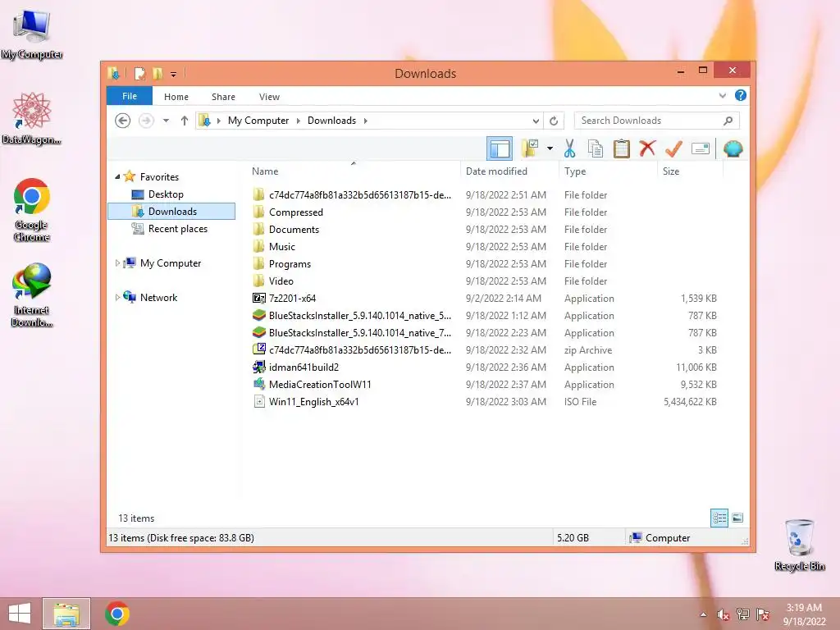Click title bar New Folder quick access icon

(x=157, y=73)
